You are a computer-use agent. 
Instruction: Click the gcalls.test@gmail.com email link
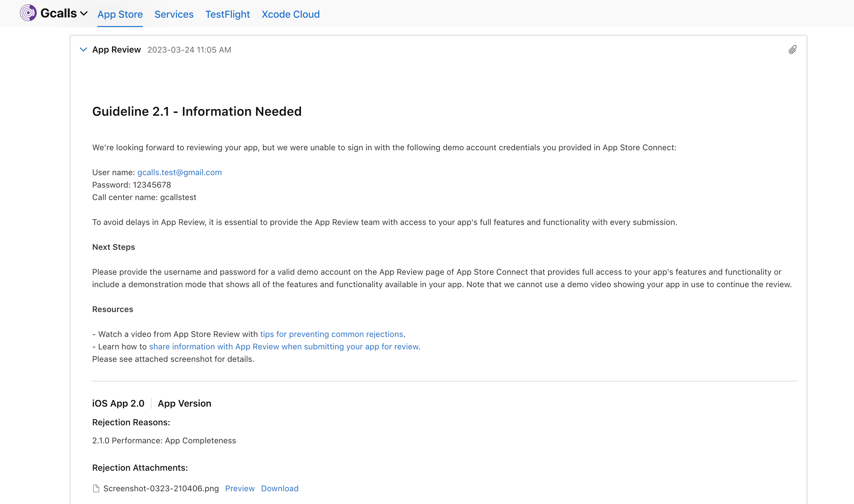[x=179, y=173]
